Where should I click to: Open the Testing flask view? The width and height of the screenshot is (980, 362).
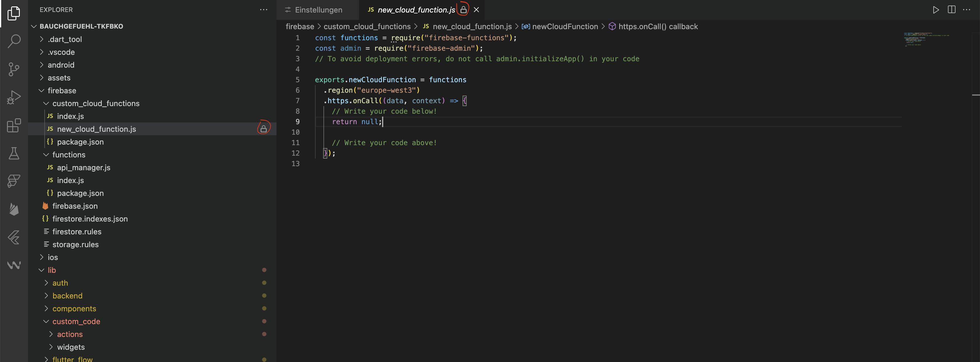[14, 153]
